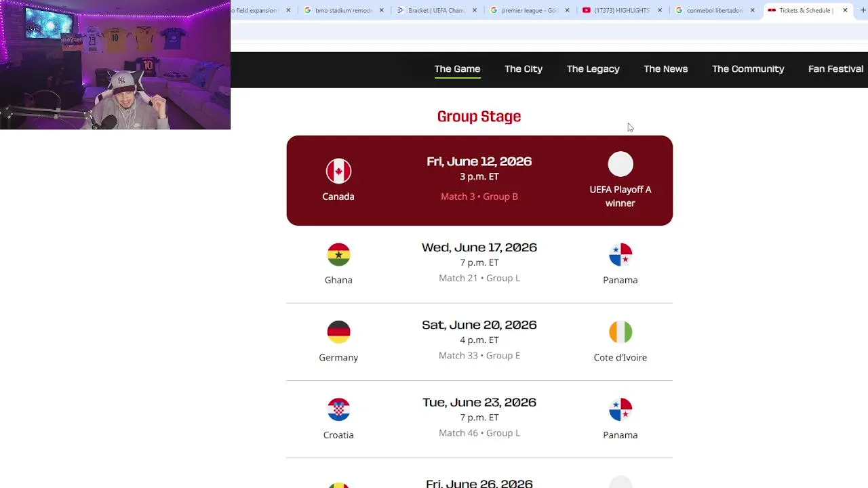The image size is (868, 488).
Task: Open The Legacy menu item
Action: pos(593,69)
